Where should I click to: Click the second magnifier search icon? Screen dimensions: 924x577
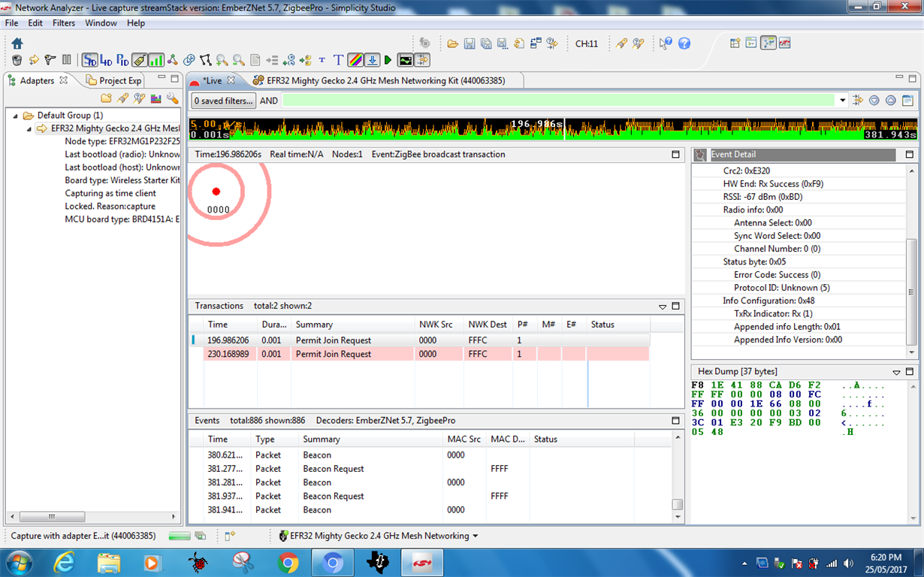[239, 60]
